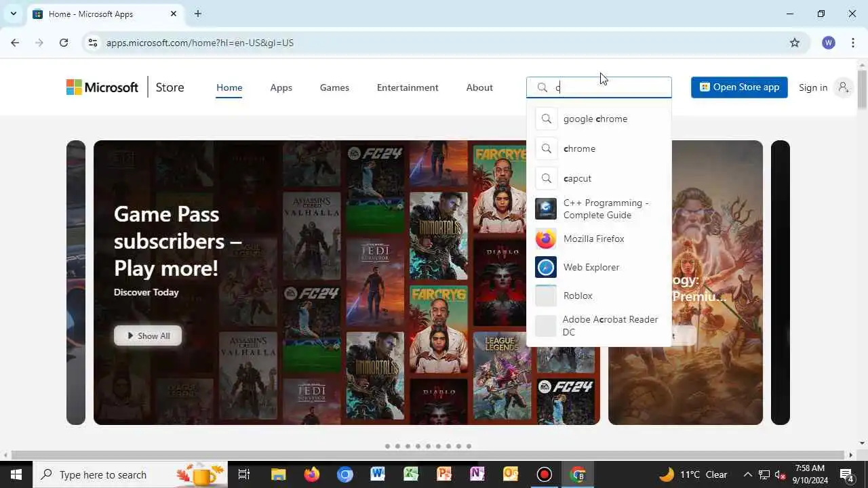
Task: Open Mozilla Firefox suggestion
Action: (599, 239)
